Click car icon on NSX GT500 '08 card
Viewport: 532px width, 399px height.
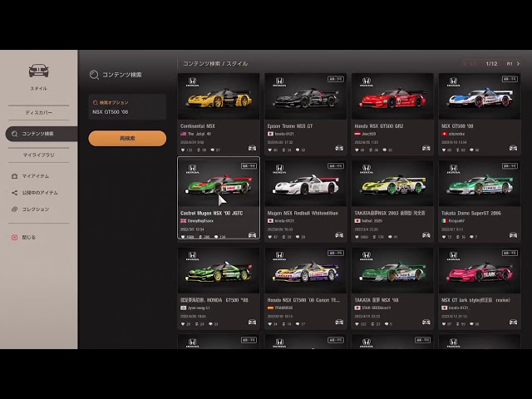click(x=513, y=148)
